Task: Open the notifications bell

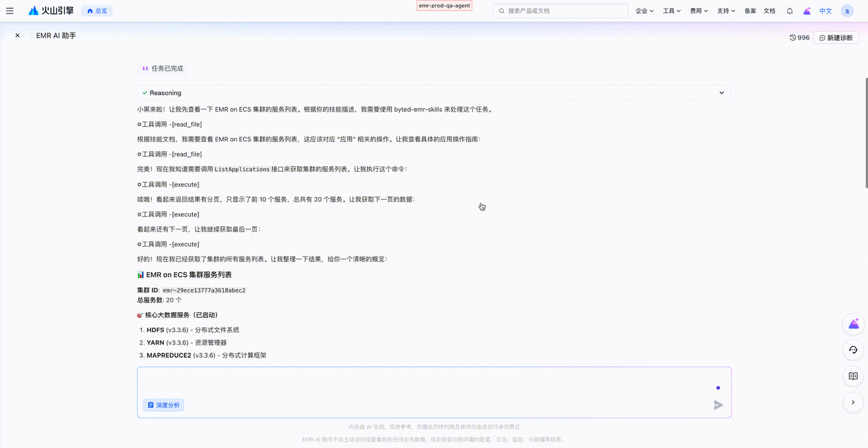Action: click(790, 11)
